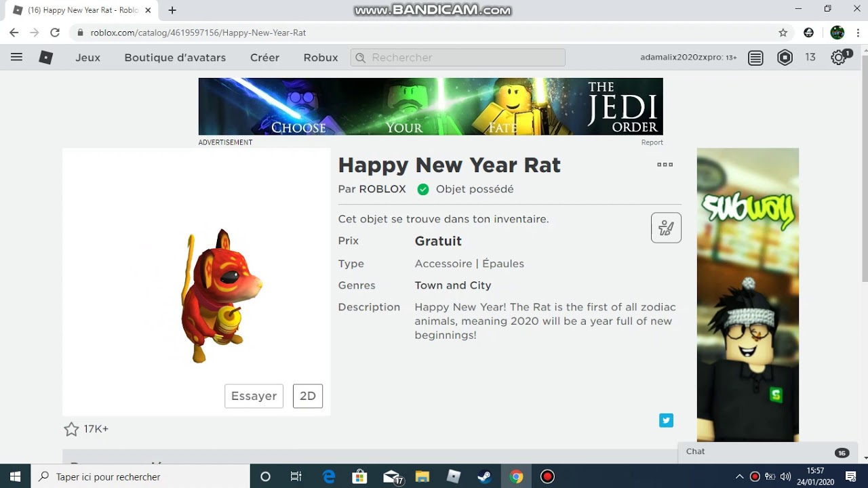Click the 13 Robux amount

(810, 58)
